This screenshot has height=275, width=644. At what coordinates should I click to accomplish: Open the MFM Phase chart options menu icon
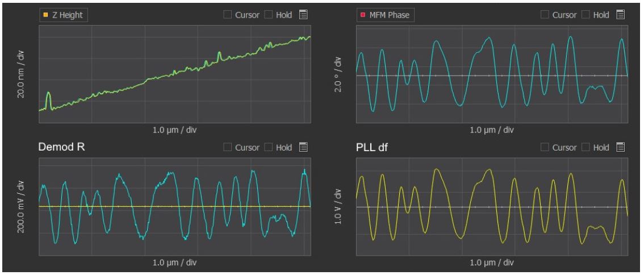[x=621, y=15]
